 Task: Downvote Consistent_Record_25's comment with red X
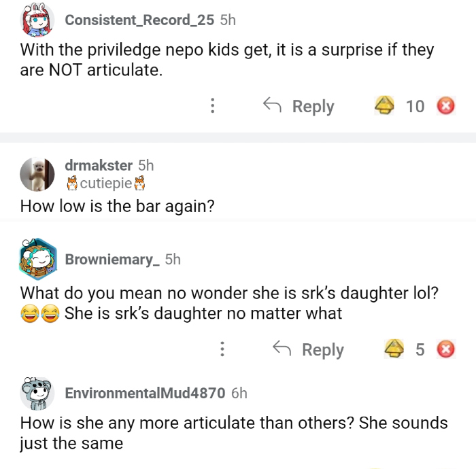pos(445,106)
